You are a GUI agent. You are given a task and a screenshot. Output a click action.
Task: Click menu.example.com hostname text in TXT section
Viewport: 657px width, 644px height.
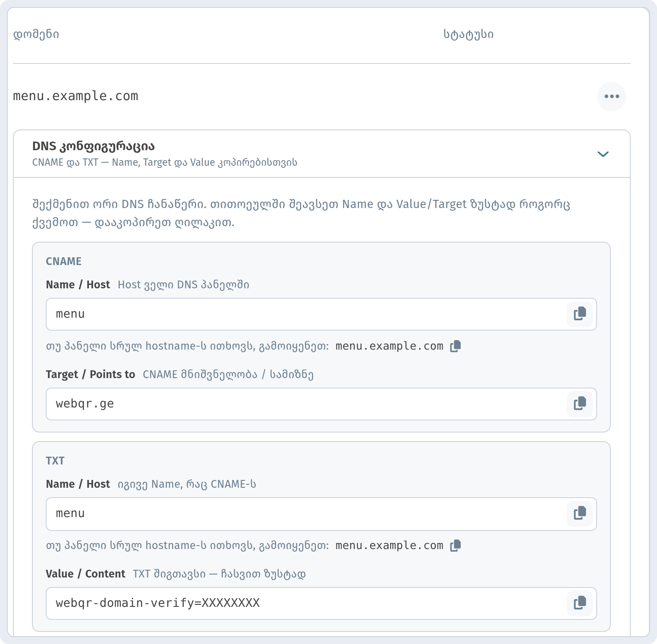[389, 546]
